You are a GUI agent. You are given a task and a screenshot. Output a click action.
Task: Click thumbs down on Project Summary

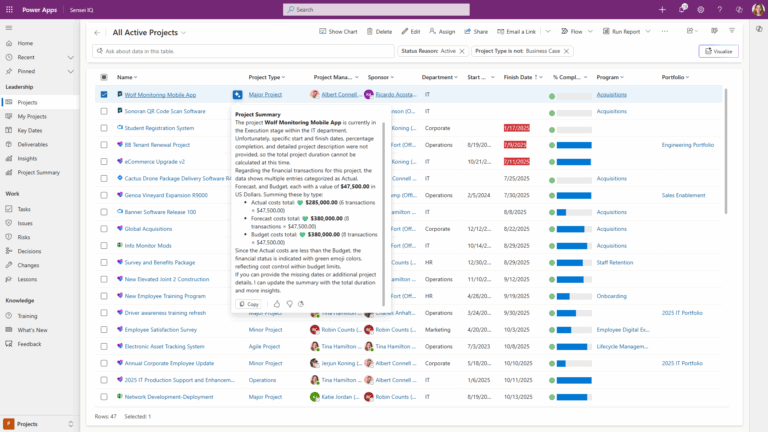point(289,304)
